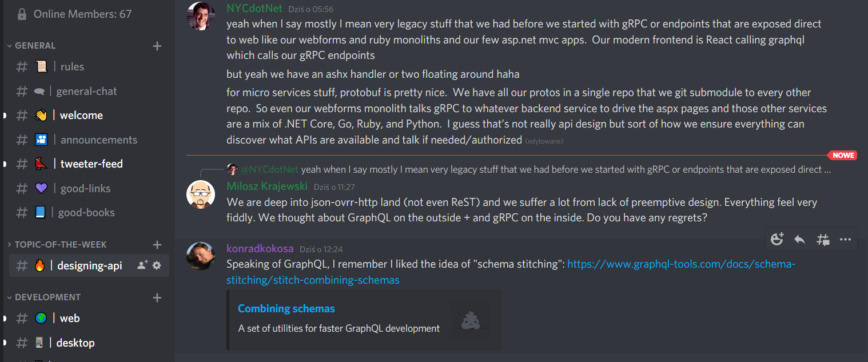The width and height of the screenshot is (868, 362).
Task: Create a thread from Milosz's message
Action: point(823,238)
